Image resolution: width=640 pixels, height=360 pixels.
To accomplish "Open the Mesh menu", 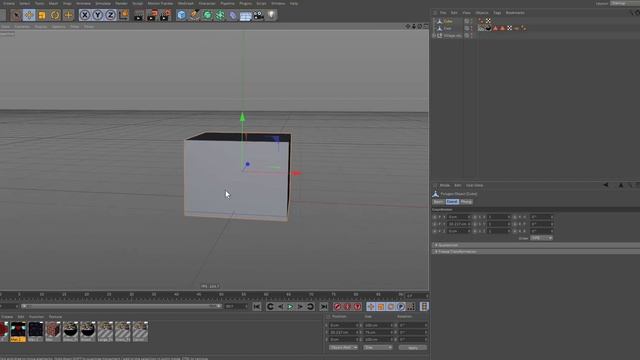I will pos(53,3).
